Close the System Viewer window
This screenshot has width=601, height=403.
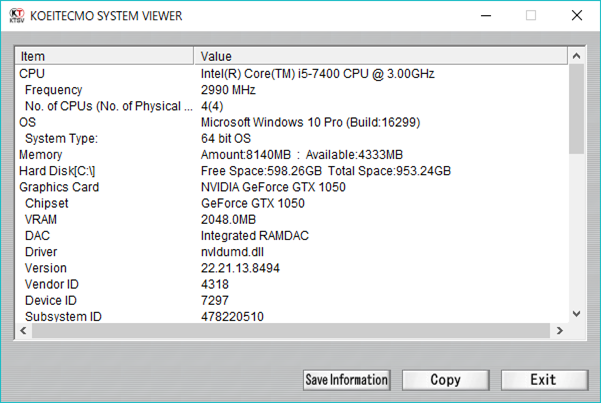[x=577, y=16]
